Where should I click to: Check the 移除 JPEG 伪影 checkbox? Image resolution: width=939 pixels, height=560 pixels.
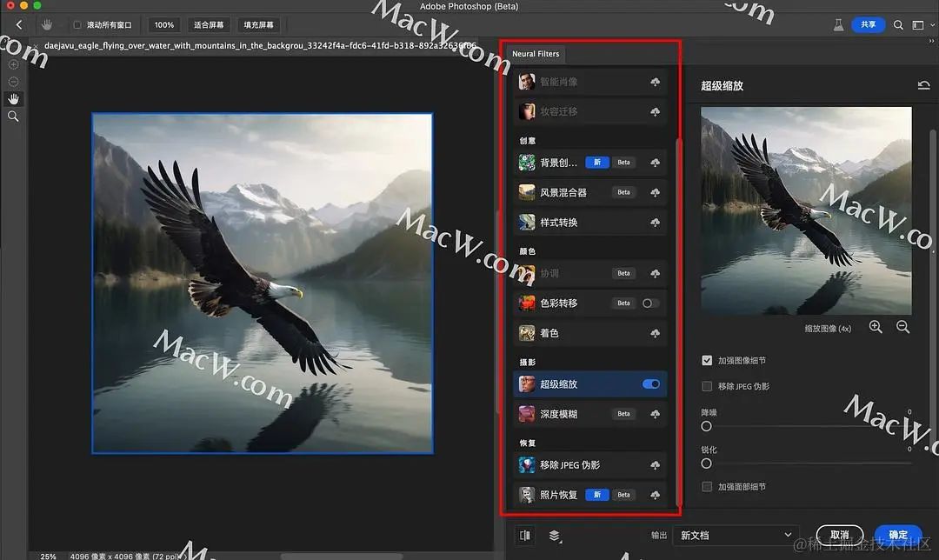[707, 386]
